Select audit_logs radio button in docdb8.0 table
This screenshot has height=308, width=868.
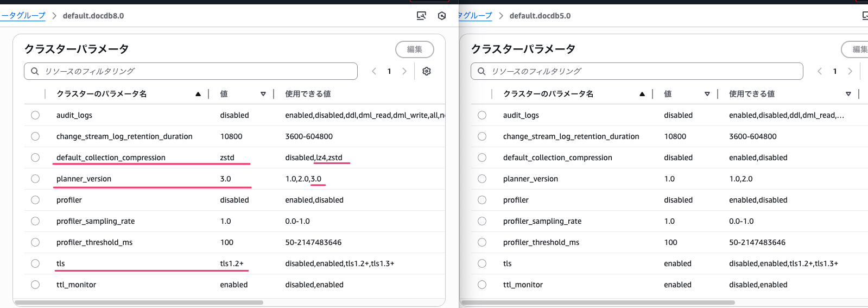click(x=35, y=115)
